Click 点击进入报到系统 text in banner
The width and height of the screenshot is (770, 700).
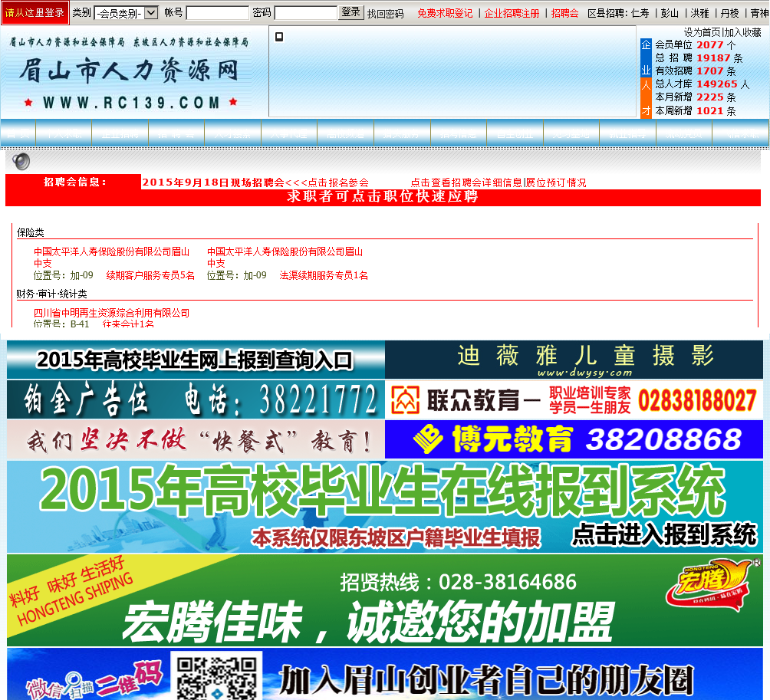pos(664,534)
